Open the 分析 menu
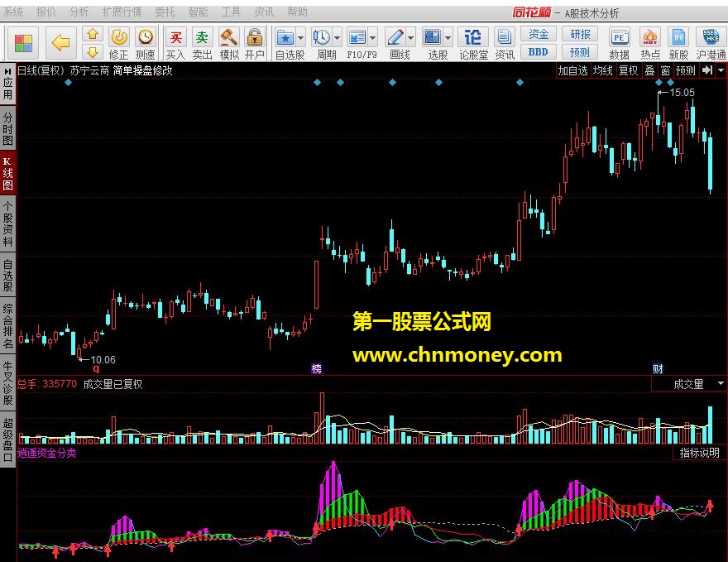Screen dimensions: 728x562 (79, 12)
